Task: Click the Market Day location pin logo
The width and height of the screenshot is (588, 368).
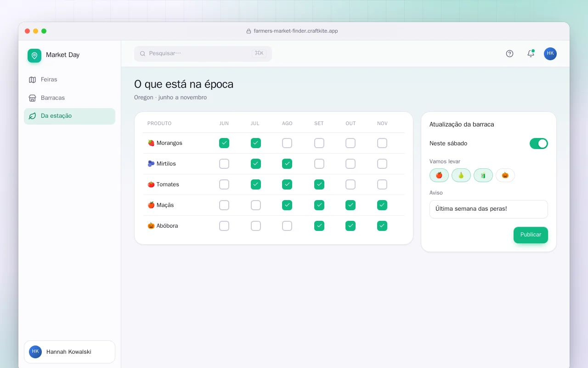Action: [x=34, y=56]
